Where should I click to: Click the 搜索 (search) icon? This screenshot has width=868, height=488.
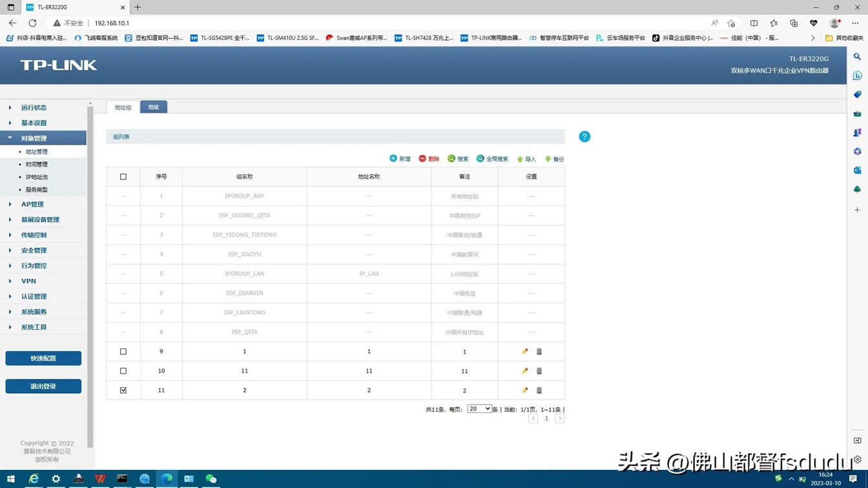tap(451, 159)
